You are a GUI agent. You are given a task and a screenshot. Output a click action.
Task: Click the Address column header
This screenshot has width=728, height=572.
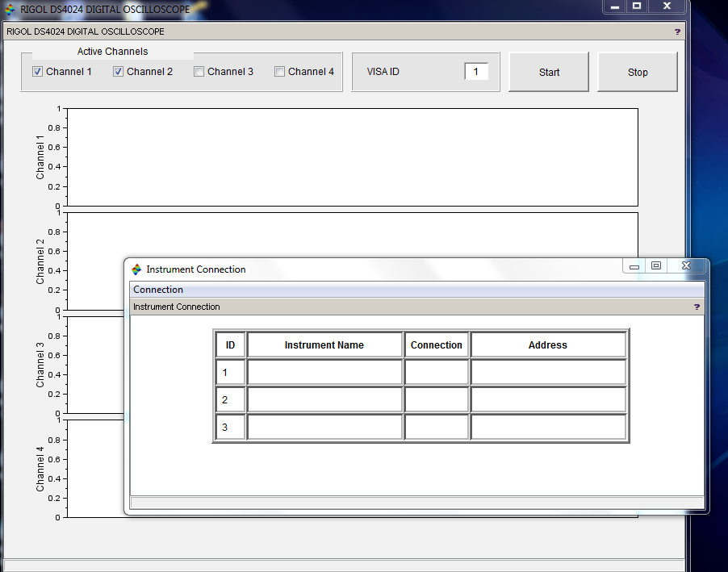[x=548, y=345]
